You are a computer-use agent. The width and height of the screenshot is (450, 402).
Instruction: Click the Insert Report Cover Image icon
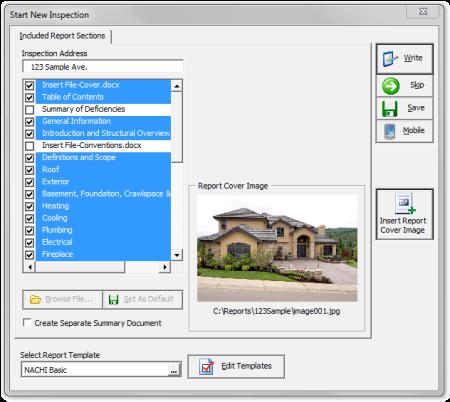click(x=405, y=203)
